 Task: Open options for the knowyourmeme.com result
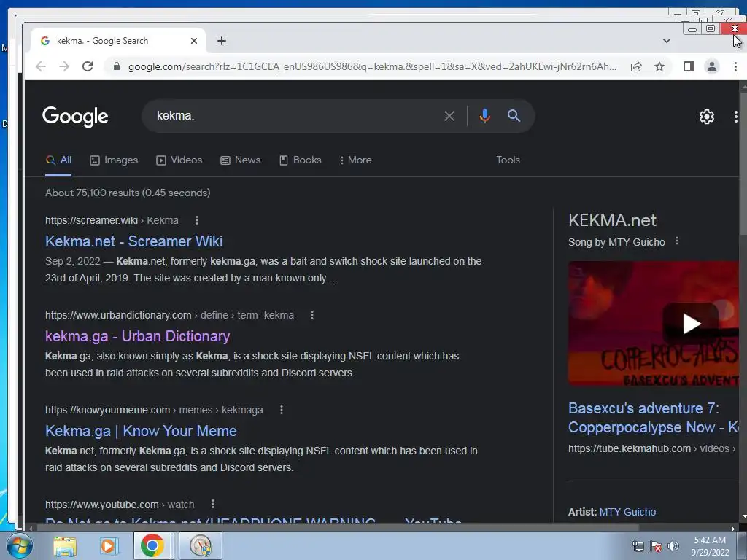click(282, 410)
